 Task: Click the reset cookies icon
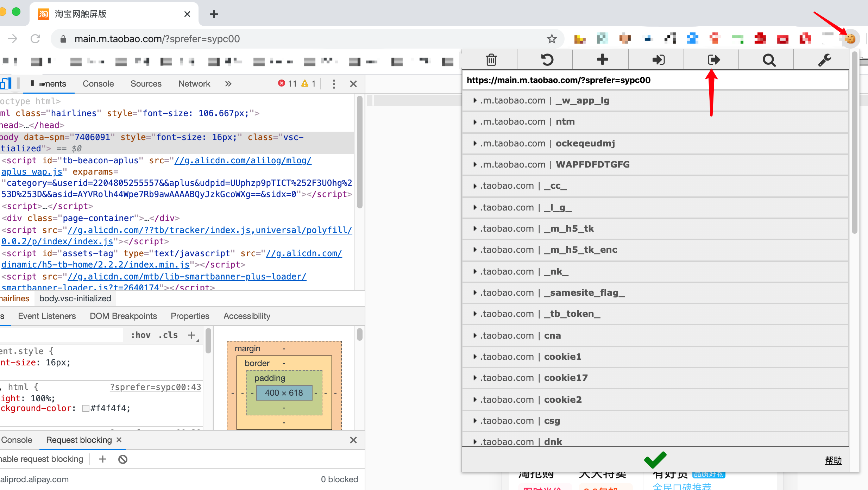(547, 59)
